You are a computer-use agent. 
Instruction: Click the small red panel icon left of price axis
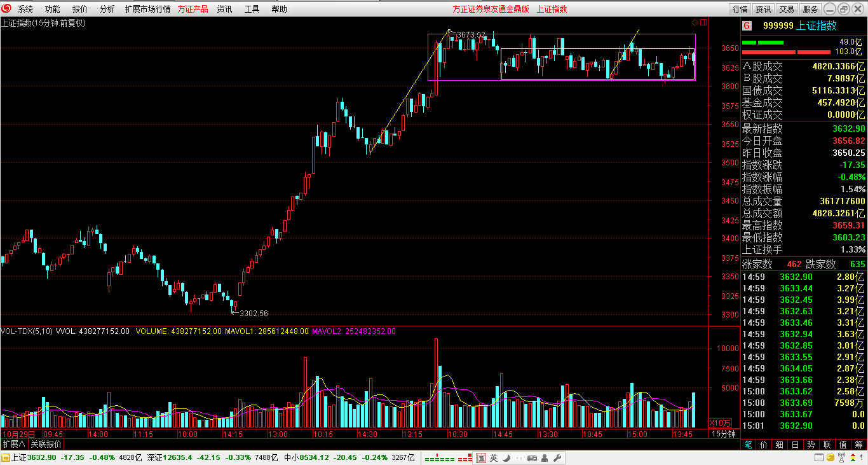tap(703, 23)
